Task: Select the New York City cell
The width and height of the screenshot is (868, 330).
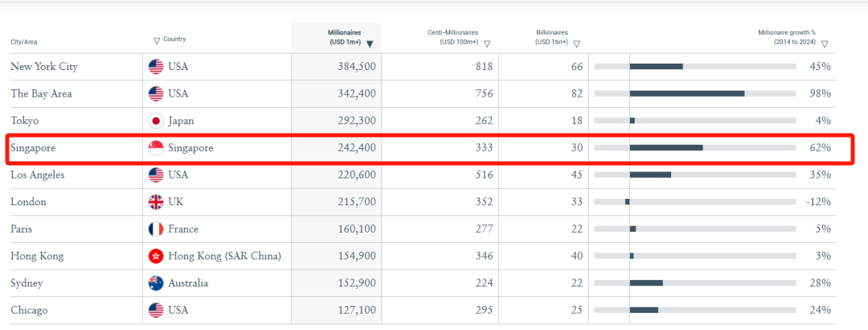Action: 44,67
